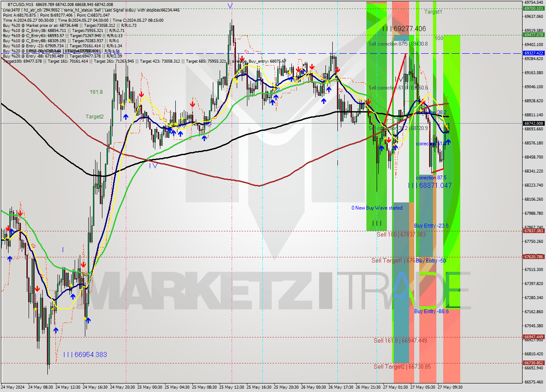Click the '25 May 12:30' time axis label

(x=232, y=387)
